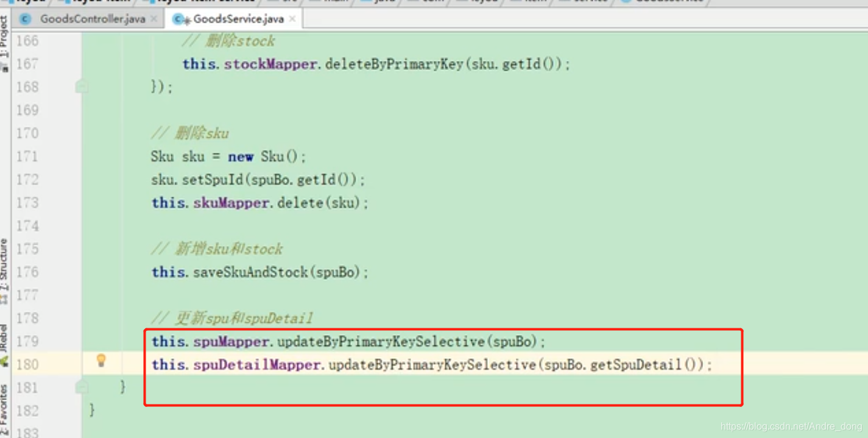Screen dimensions: 868x438
Task: Switch to the GoodsController.java tab
Action: click(x=93, y=19)
